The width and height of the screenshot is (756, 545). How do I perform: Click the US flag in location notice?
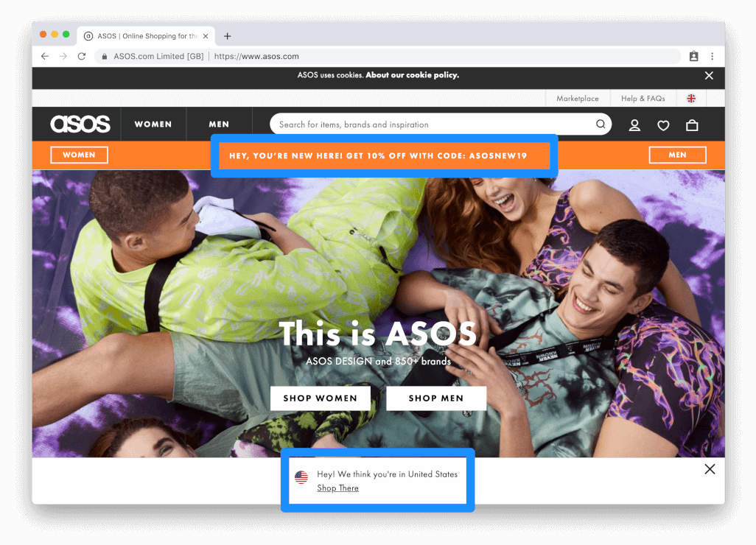pyautogui.click(x=301, y=477)
